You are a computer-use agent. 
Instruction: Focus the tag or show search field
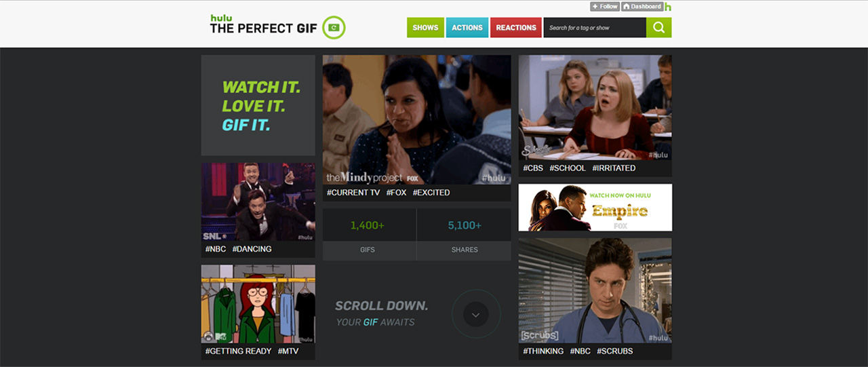[x=595, y=28]
